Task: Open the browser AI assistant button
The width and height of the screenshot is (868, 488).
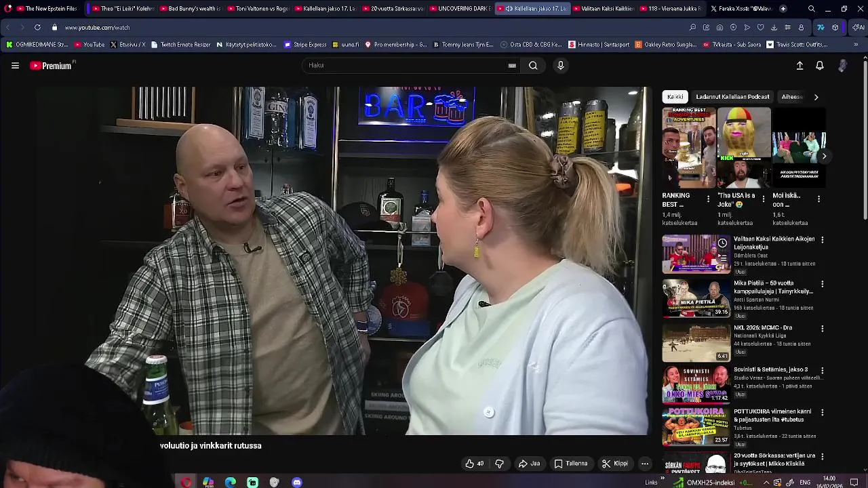Action: tap(858, 28)
